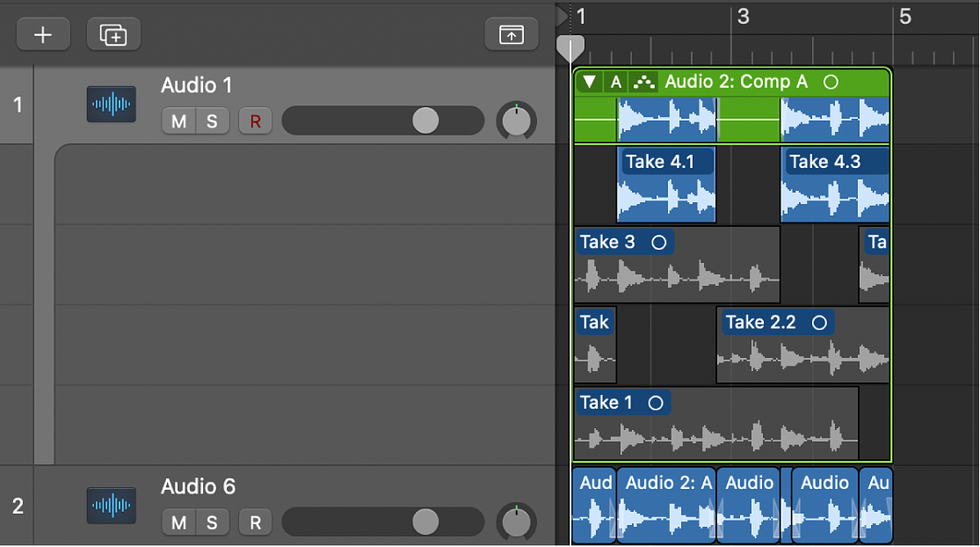This screenshot has width=980, height=547.
Task: Select track number 1 in the header
Action: click(x=17, y=104)
